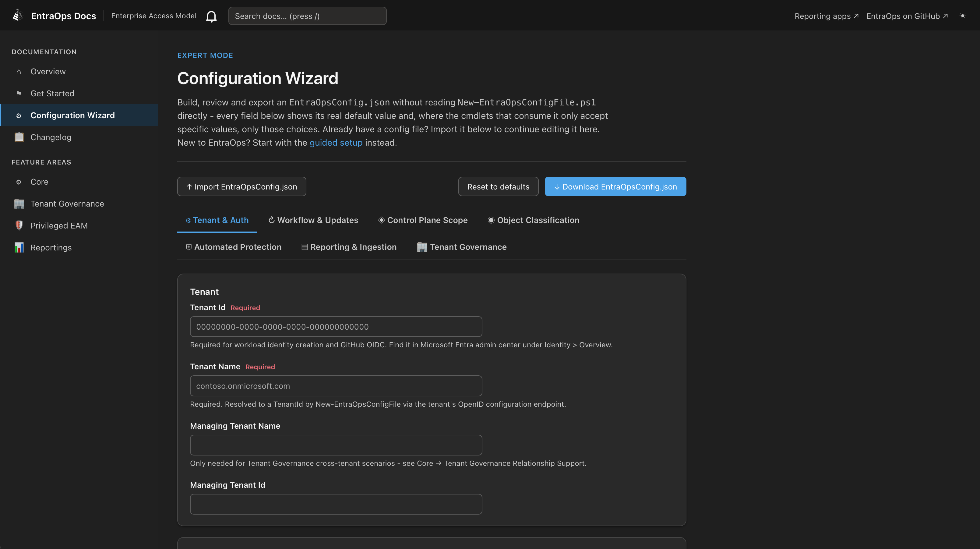Open the Automated Protection tab
The height and width of the screenshot is (549, 980).
pos(234,247)
